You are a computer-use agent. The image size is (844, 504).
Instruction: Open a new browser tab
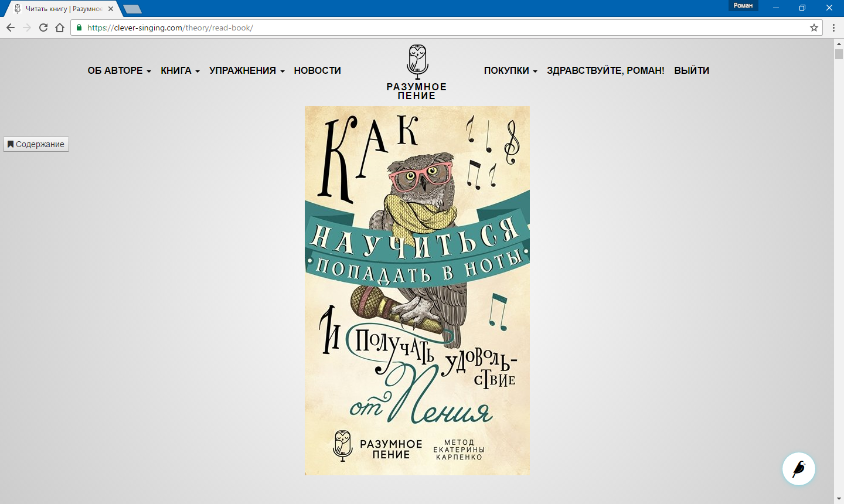point(132,9)
